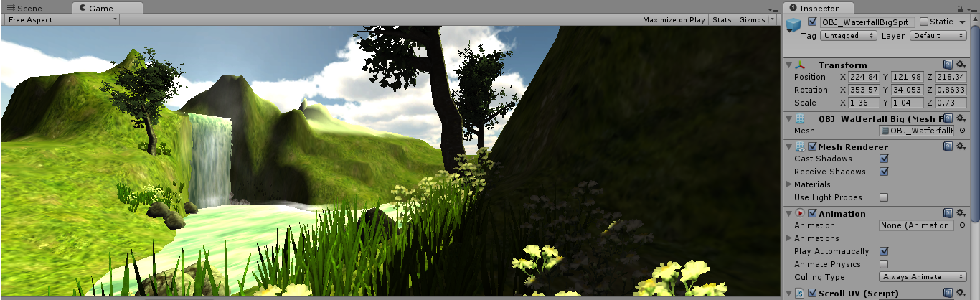Click the Animation clip object picker circle

pos(962,225)
